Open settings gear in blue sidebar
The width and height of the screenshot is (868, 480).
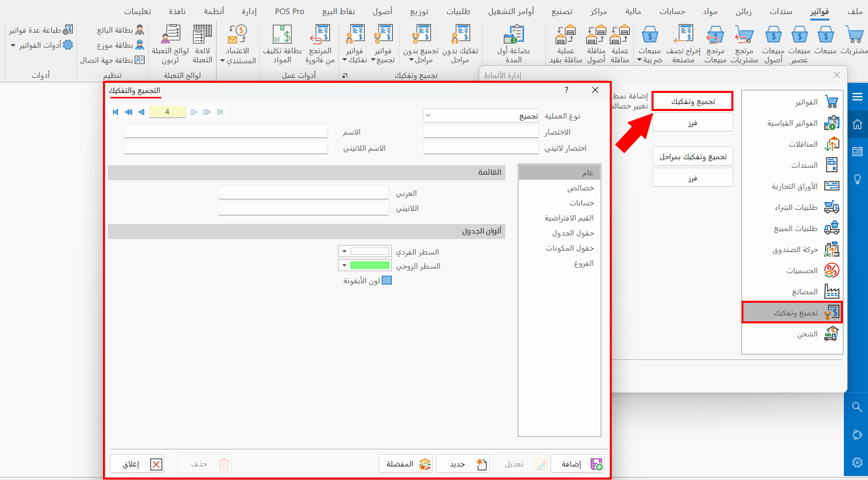pos(857,462)
